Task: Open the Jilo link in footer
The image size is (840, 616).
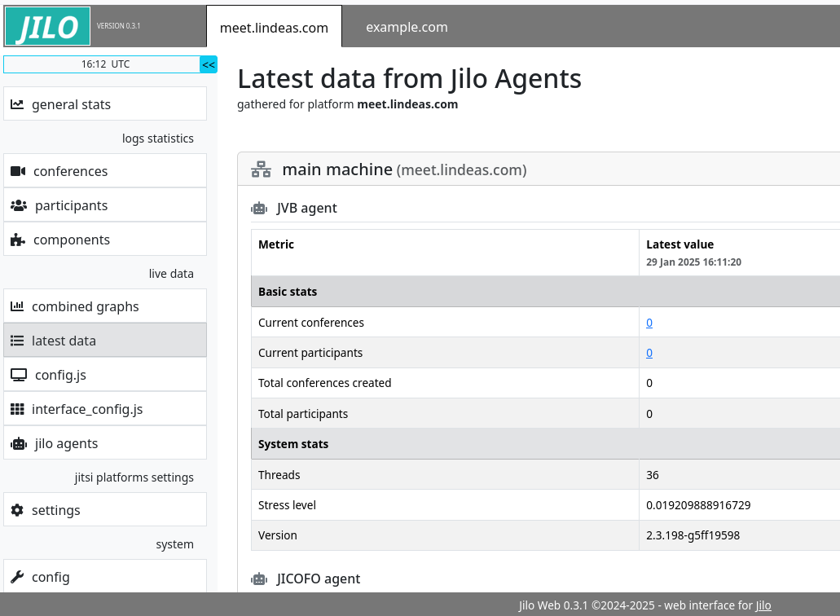Action: tap(763, 605)
